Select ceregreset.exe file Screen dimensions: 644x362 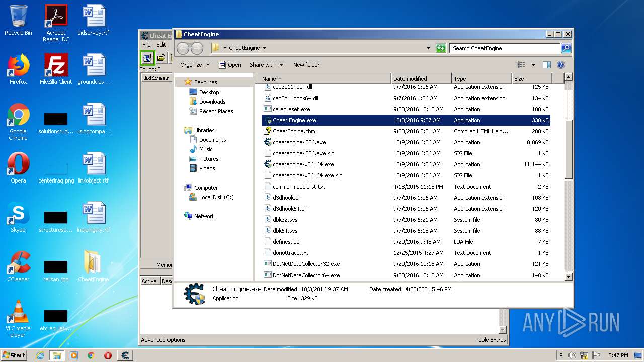point(406,109)
